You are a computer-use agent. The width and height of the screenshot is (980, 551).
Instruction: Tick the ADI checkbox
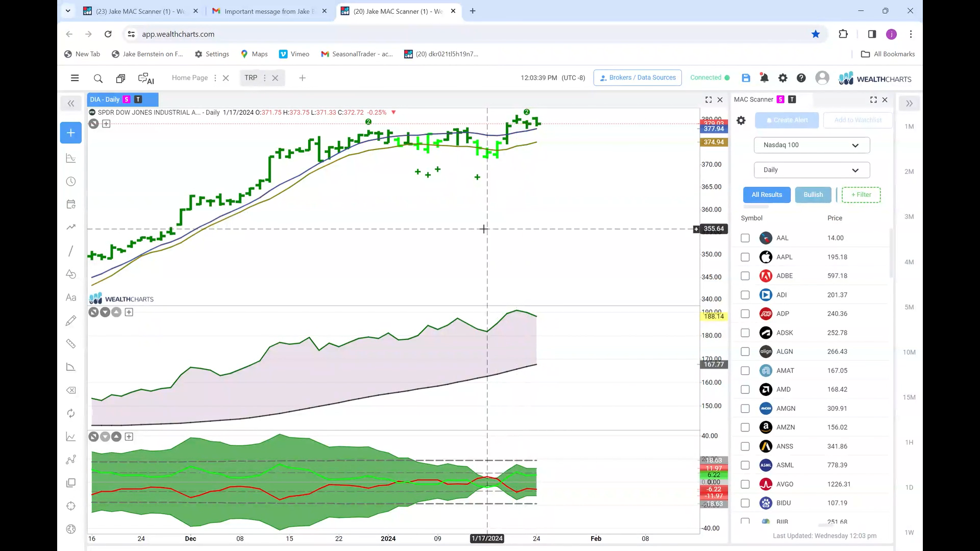coord(745,295)
